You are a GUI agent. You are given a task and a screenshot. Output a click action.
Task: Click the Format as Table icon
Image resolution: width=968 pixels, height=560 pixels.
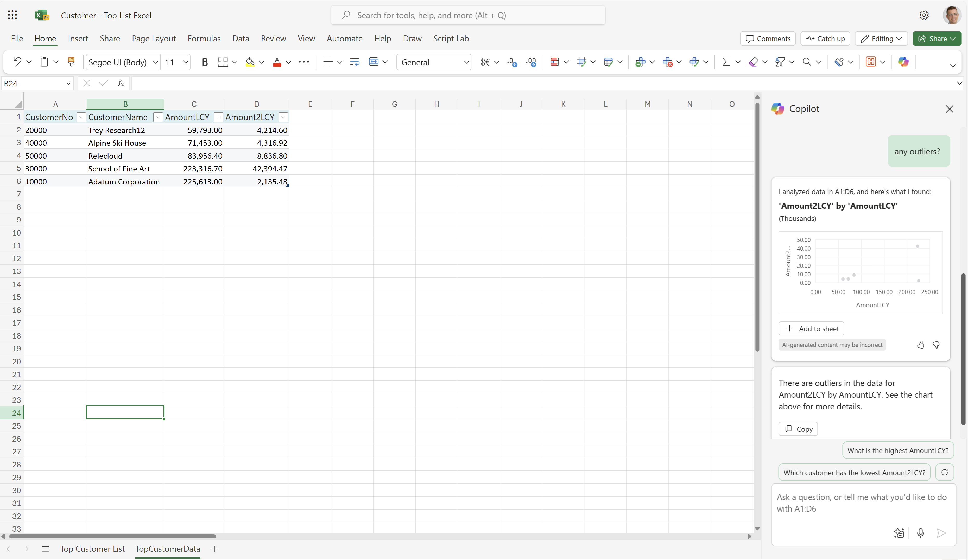click(870, 61)
